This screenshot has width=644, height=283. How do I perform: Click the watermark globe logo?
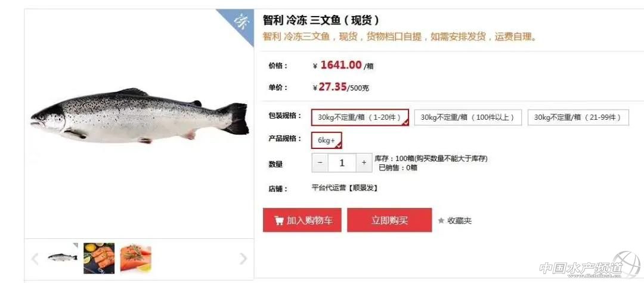click(x=626, y=265)
